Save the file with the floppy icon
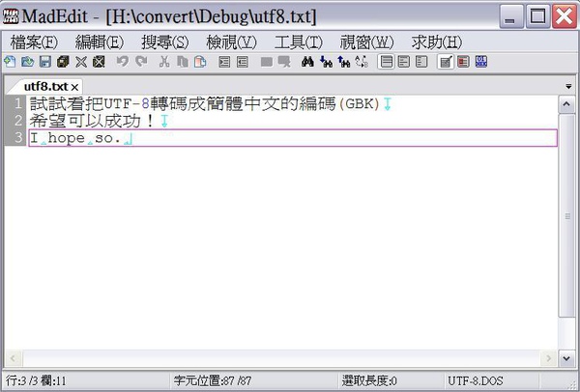580x392 pixels. (45, 62)
